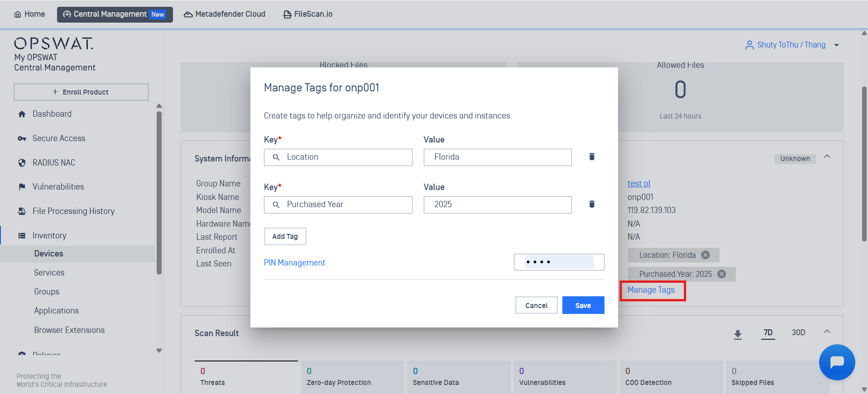The image size is (868, 394).
Task: Open FileScan.io tab
Action: click(x=308, y=14)
